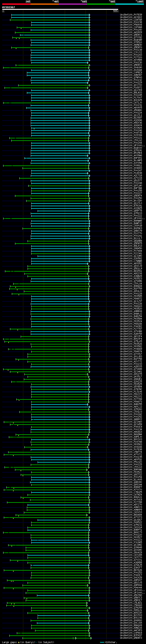The height and width of the screenshot is (644, 146).
Task: Open hit UniRef100_A1YQX2
Action: [x=131, y=17]
